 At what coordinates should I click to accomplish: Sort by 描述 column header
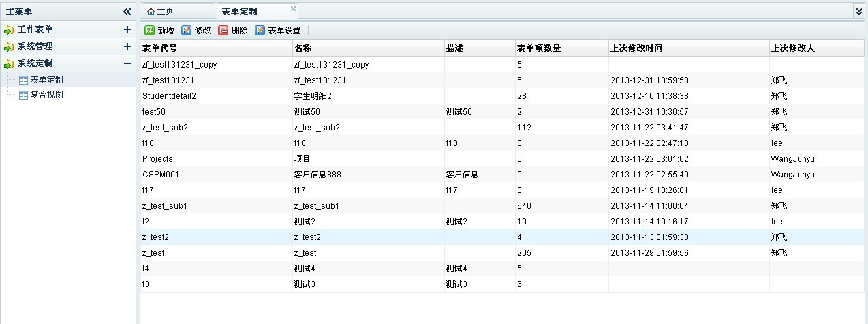[x=480, y=48]
